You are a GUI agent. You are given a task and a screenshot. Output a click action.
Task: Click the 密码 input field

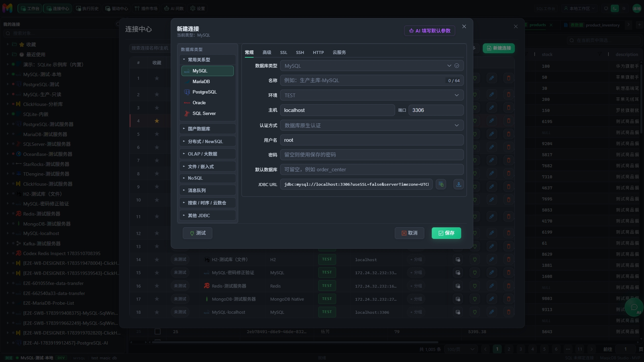(x=372, y=155)
